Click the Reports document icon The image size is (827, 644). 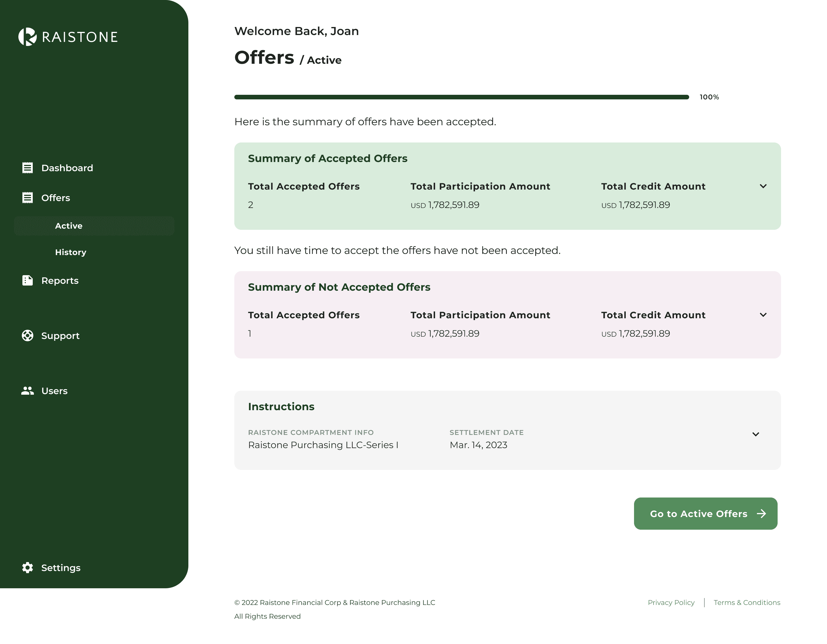click(x=27, y=280)
